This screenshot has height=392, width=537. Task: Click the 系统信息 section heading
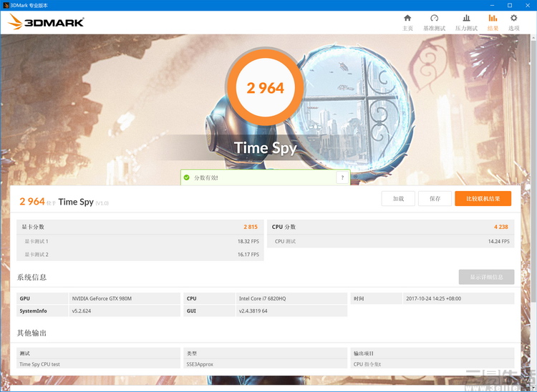click(x=32, y=277)
